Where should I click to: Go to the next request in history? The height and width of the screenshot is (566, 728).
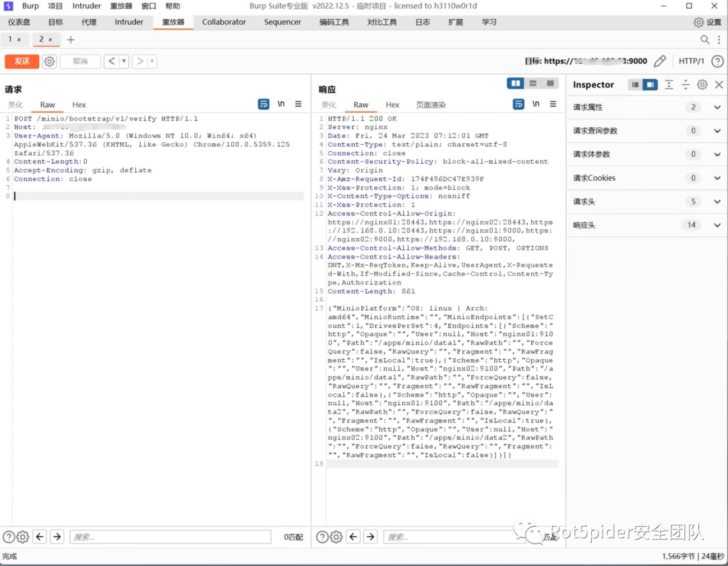coord(140,61)
